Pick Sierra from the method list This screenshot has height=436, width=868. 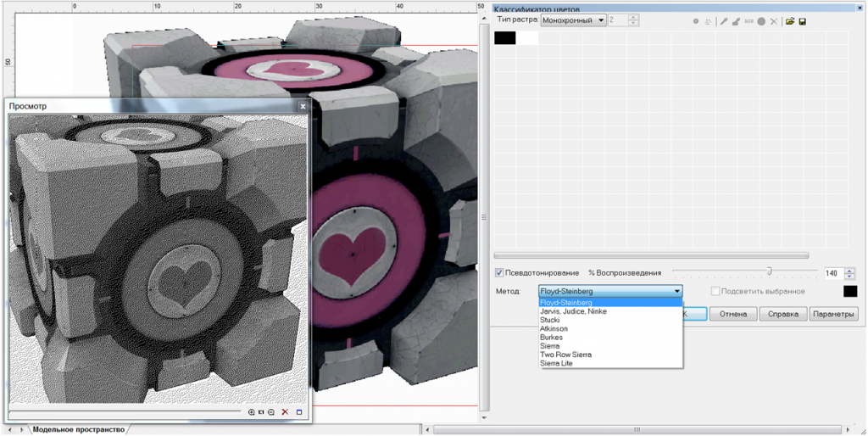610,346
